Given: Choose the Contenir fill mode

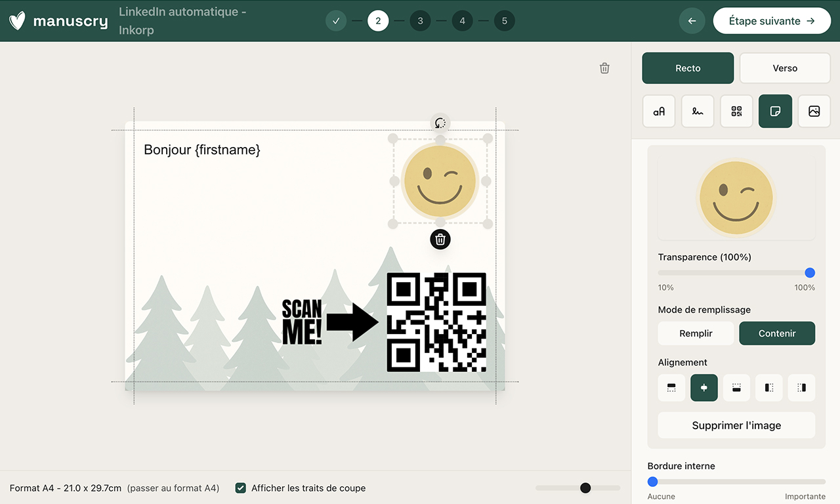Looking at the screenshot, I should [777, 333].
